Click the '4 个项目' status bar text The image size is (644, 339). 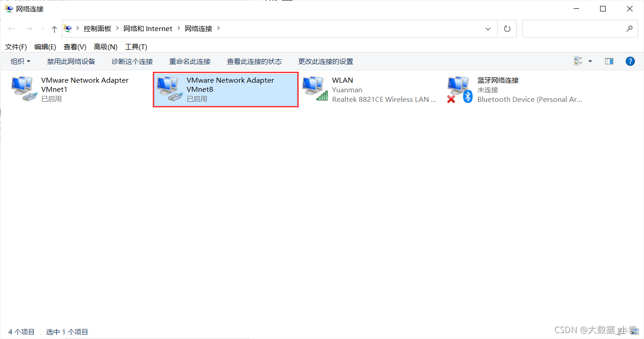(x=21, y=332)
